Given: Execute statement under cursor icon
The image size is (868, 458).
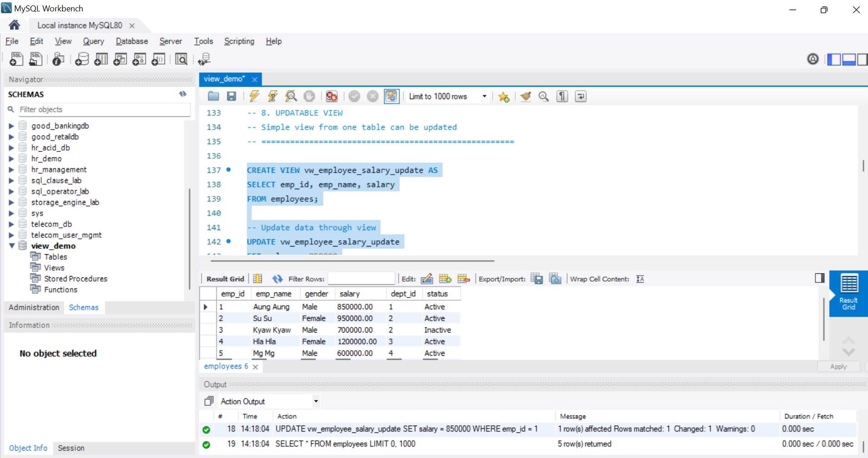Looking at the screenshot, I should (273, 96).
